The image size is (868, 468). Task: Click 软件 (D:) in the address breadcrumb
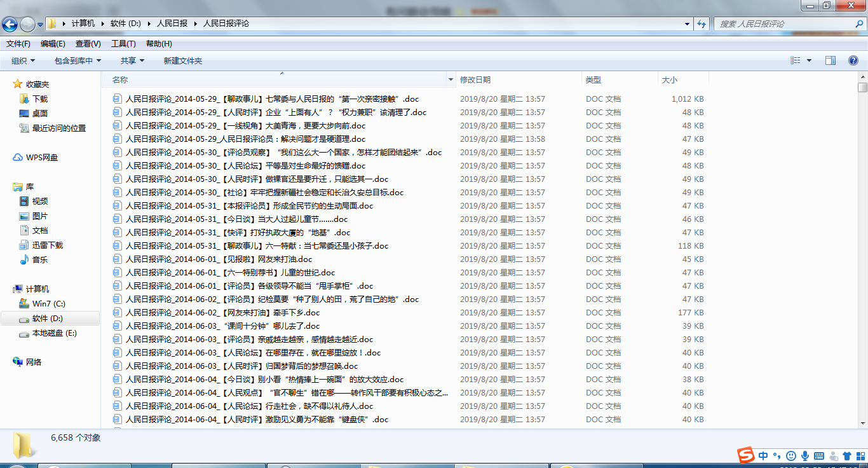pos(125,24)
